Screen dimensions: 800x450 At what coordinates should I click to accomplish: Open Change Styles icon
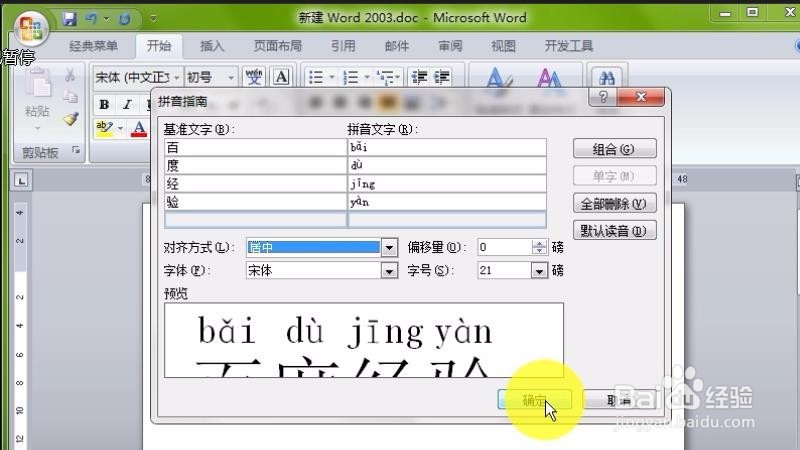[x=549, y=81]
